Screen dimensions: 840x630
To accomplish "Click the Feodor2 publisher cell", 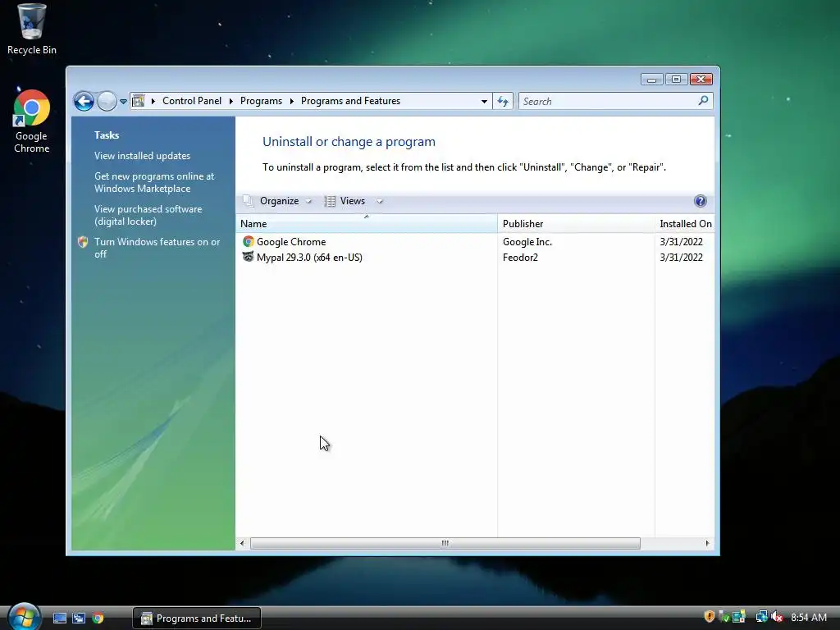I will [x=520, y=257].
